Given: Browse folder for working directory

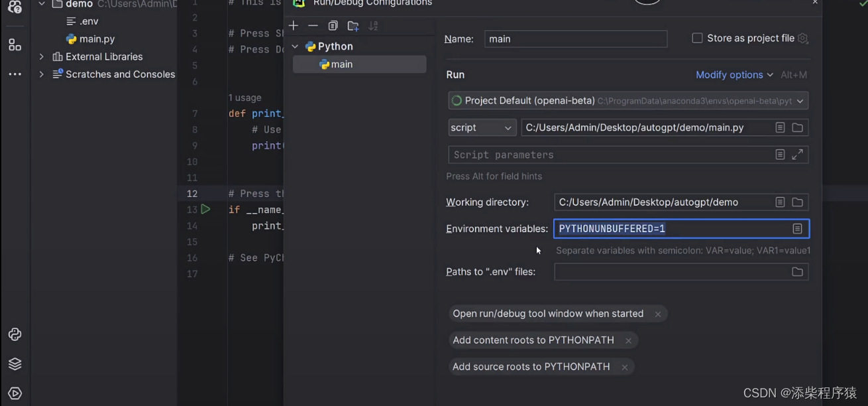Looking at the screenshot, I should [797, 202].
